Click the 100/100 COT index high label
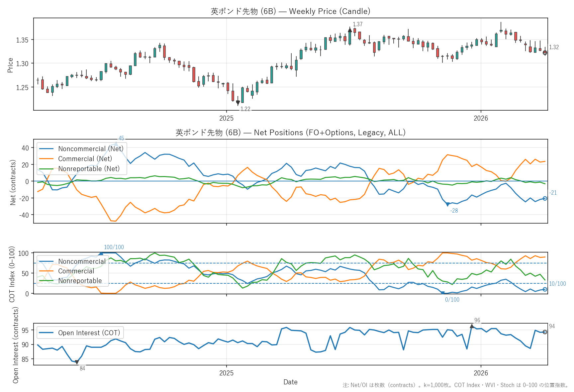574x392 pixels. (x=114, y=247)
